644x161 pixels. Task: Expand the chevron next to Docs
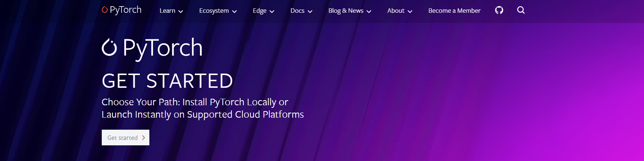click(x=310, y=12)
